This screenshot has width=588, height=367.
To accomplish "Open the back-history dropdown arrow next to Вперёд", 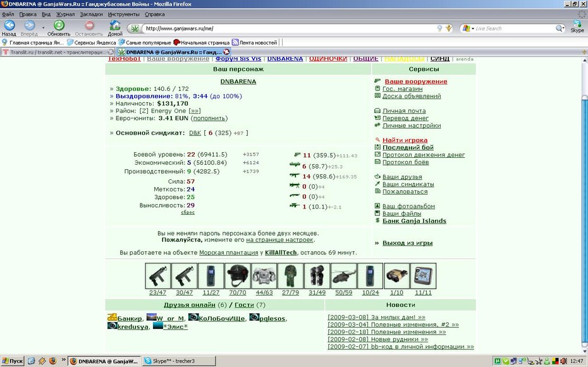I will 43,28.
